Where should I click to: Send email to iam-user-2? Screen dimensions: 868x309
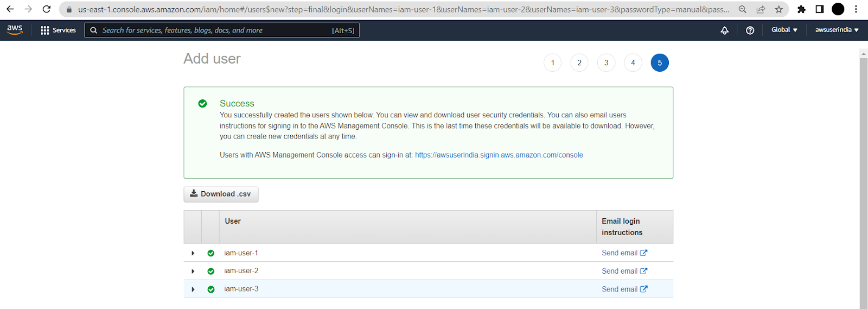pyautogui.click(x=624, y=271)
